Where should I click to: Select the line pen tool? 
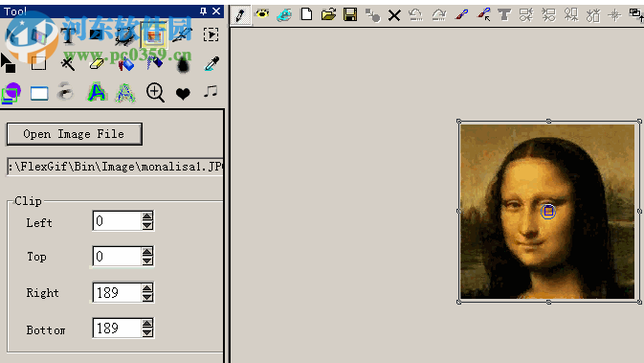coord(183,35)
